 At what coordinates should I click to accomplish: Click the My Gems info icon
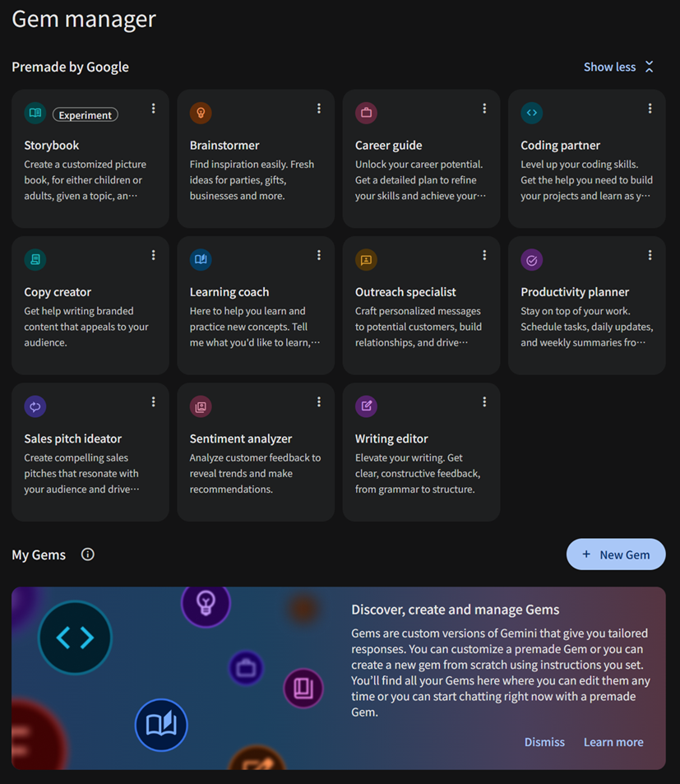pos(88,554)
